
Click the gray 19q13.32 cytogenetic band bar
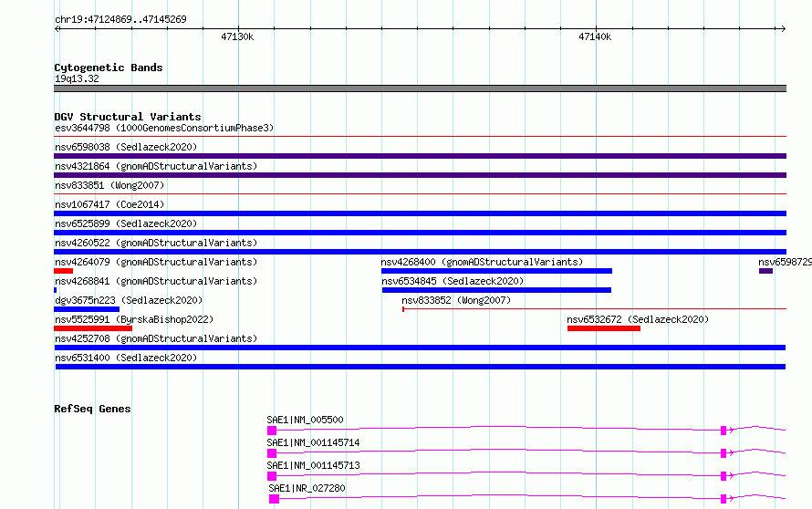point(420,88)
